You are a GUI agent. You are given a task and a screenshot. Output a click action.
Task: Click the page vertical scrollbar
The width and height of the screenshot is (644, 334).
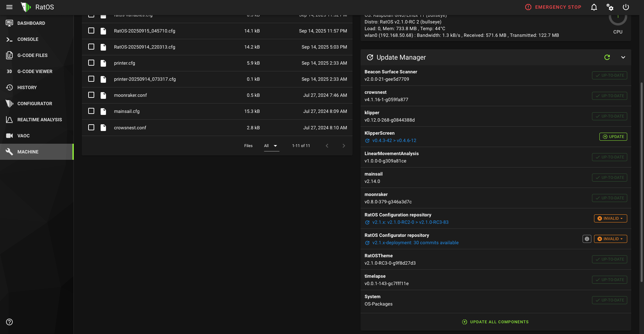click(x=642, y=181)
